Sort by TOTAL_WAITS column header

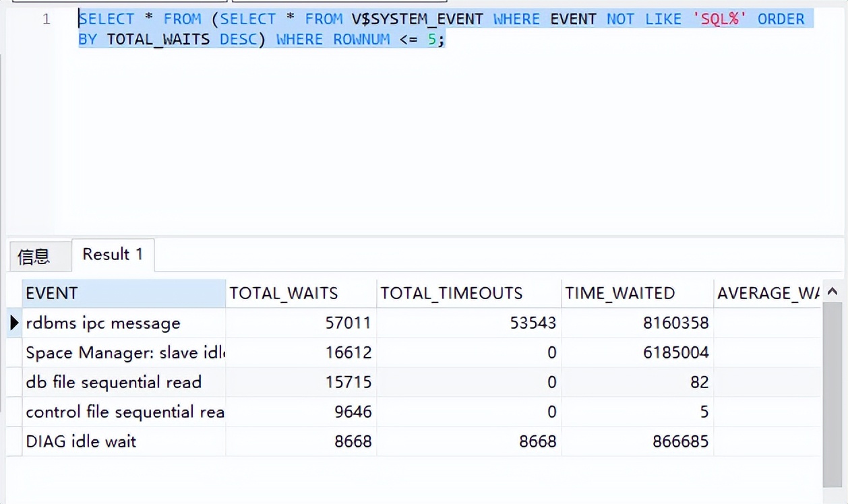coord(301,293)
